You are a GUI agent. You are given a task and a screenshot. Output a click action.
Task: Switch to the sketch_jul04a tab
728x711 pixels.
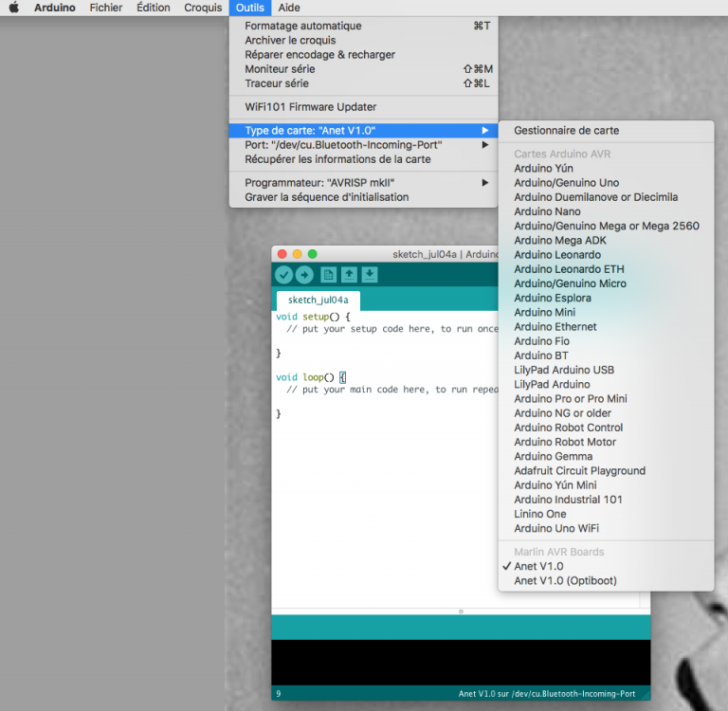pos(318,301)
